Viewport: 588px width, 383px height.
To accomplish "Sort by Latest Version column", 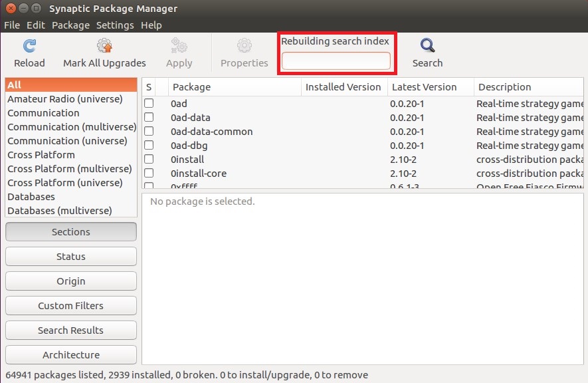I will [431, 87].
